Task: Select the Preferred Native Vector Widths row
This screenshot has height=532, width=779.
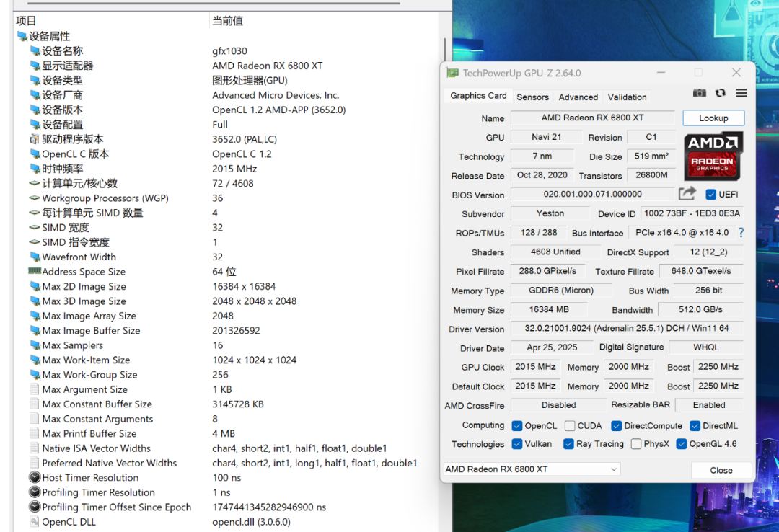Action: coord(226,463)
